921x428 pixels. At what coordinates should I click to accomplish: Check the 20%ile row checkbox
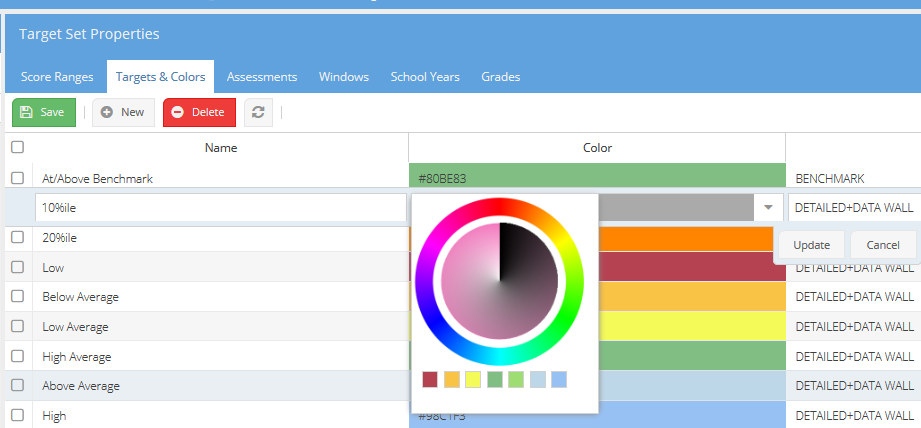click(18, 237)
